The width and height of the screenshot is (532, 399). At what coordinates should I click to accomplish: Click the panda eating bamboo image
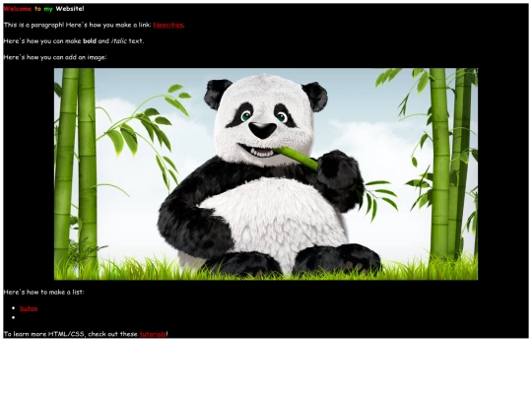266,174
